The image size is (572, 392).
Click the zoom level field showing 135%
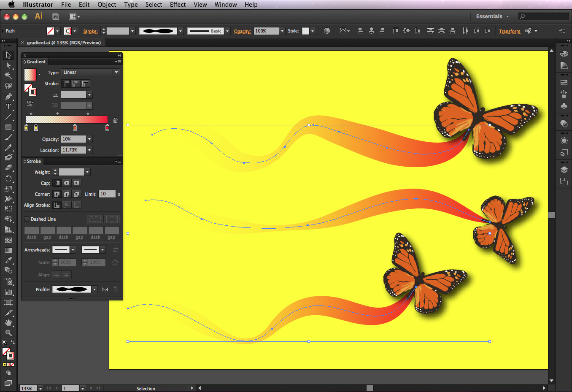(30, 388)
